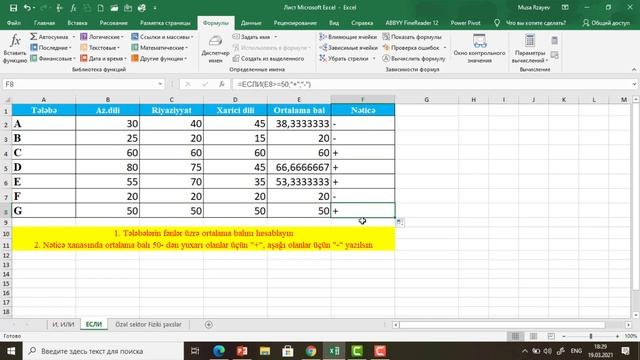Click the fx icon next to formula bar
The image size is (640, 360).
[x=222, y=84]
